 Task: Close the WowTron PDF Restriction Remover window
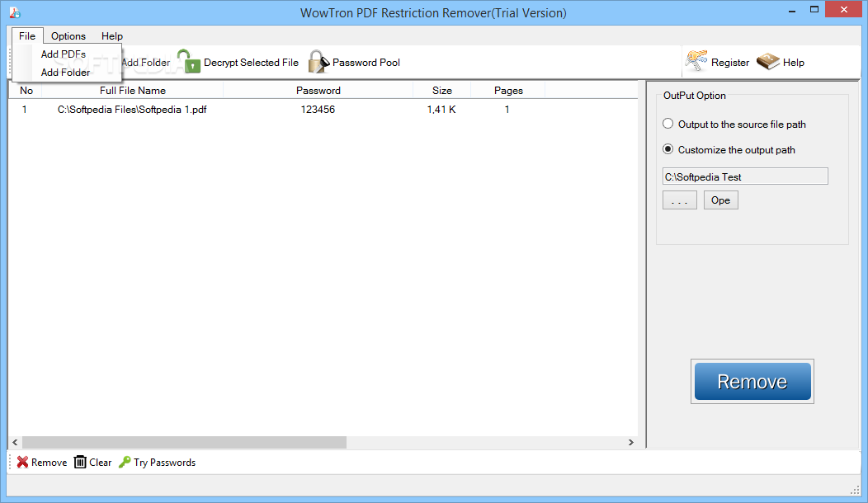843,9
